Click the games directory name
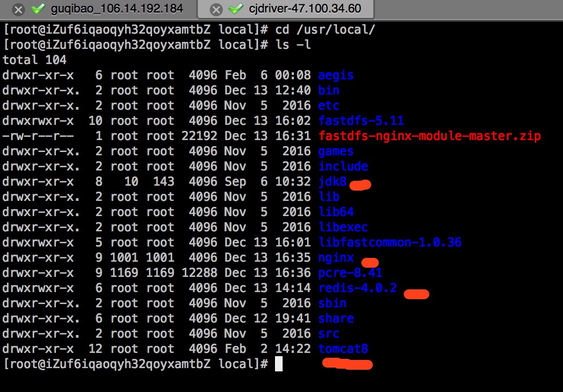Image resolution: width=563 pixels, height=392 pixels. [x=336, y=151]
